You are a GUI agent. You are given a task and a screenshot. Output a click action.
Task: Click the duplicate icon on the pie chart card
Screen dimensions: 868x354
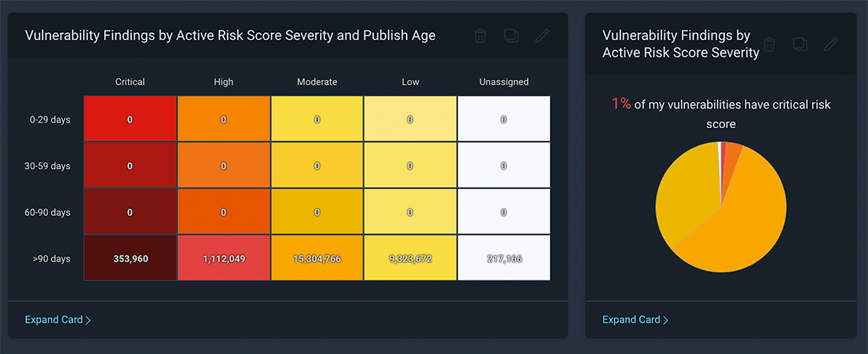pos(800,44)
